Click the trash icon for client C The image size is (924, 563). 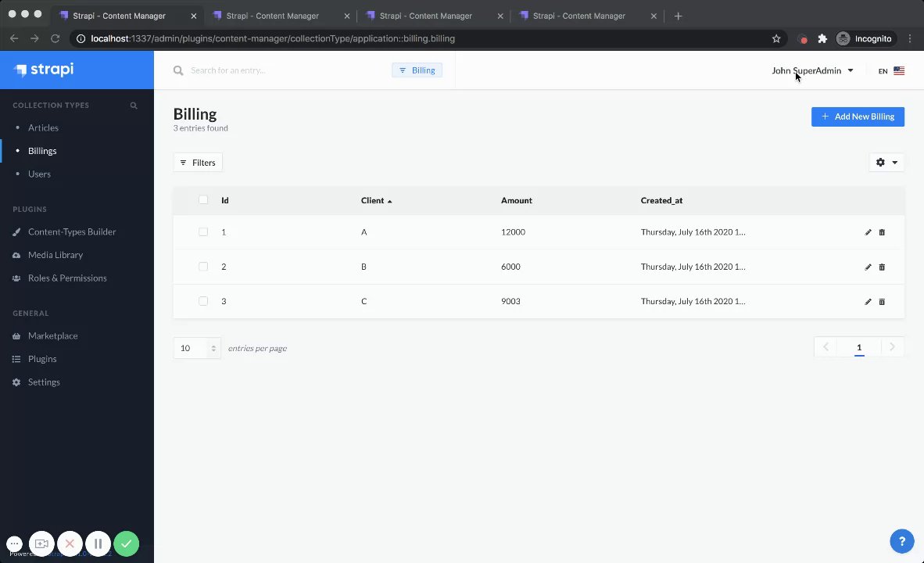(x=882, y=302)
